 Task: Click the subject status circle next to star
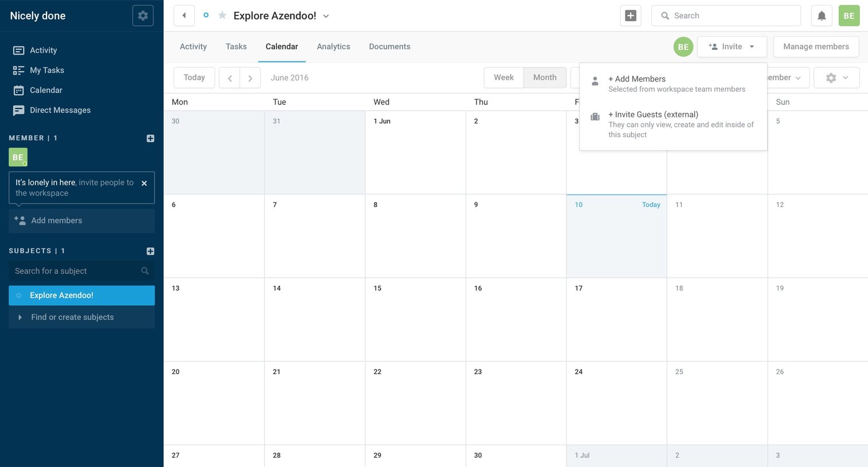coord(206,15)
